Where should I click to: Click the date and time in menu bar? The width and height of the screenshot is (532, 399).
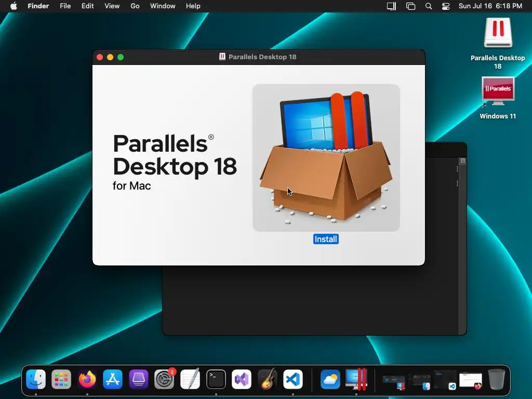coord(490,6)
